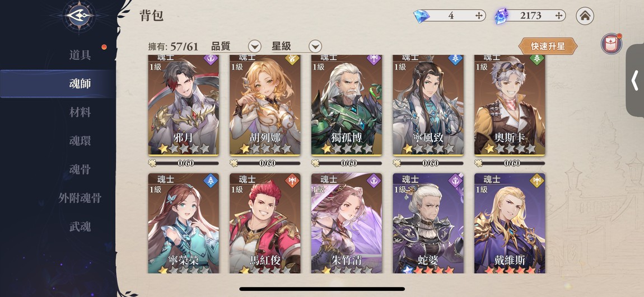Tap the purple crystal currency icon
The height and width of the screenshot is (297, 644).
(x=502, y=16)
